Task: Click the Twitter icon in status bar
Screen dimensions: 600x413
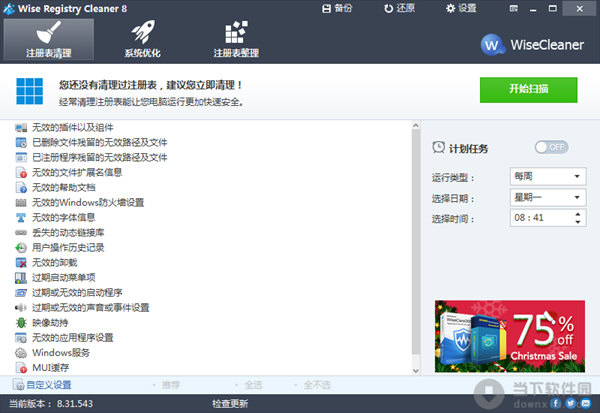Action: [x=571, y=403]
